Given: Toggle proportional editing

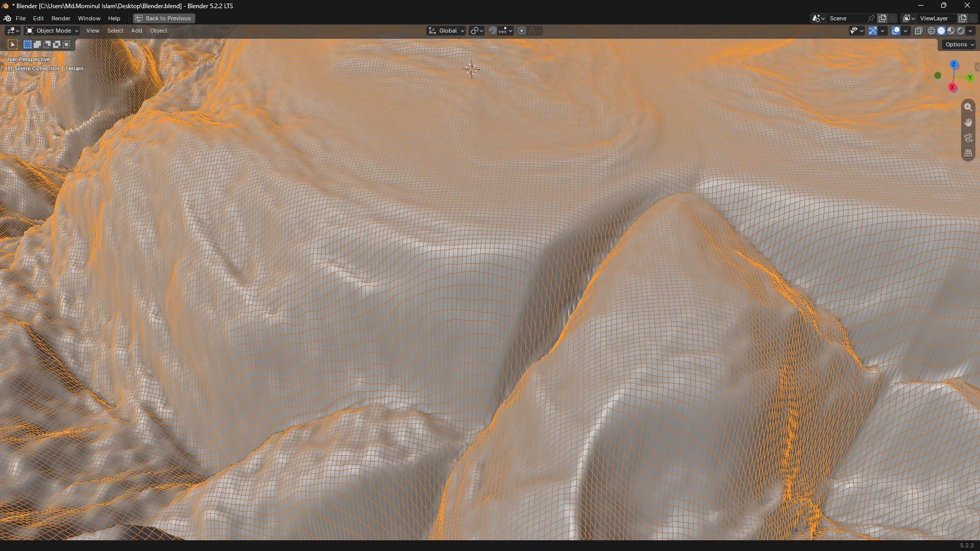Looking at the screenshot, I should click(522, 31).
